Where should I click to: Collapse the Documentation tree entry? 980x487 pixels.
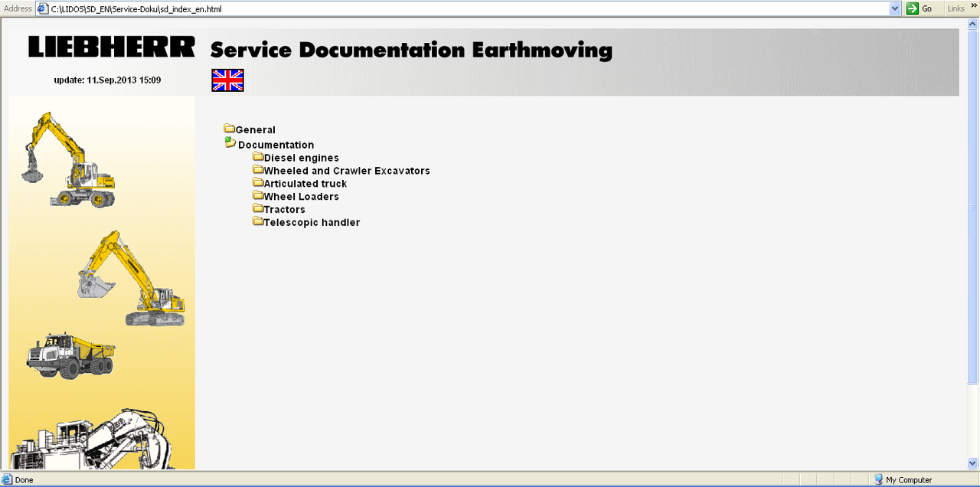(x=276, y=145)
